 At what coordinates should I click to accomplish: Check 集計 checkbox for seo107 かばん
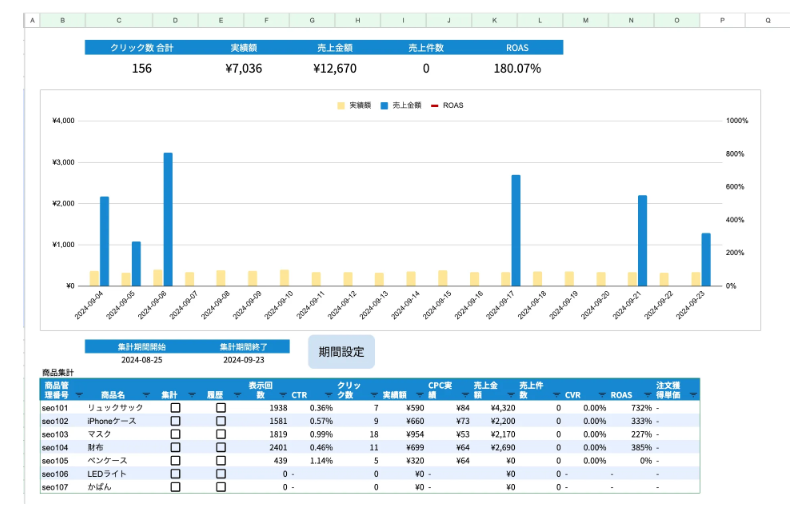click(176, 487)
